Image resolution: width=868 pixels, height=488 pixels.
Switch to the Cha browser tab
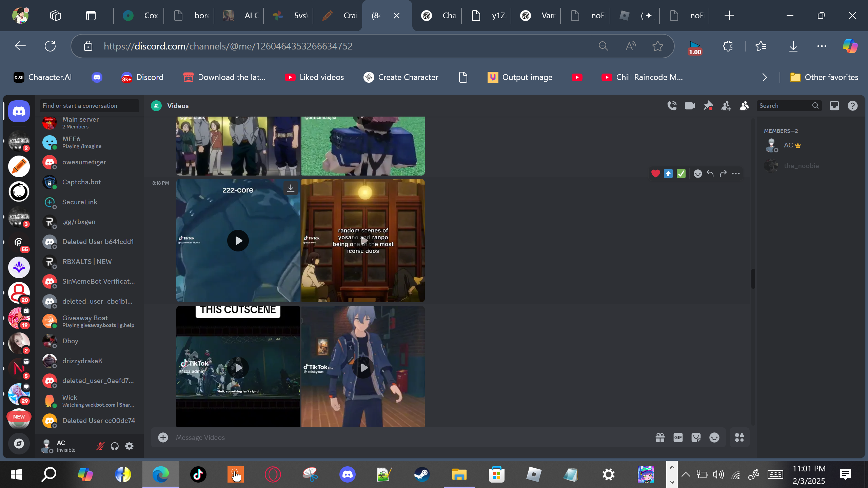pyautogui.click(x=437, y=16)
